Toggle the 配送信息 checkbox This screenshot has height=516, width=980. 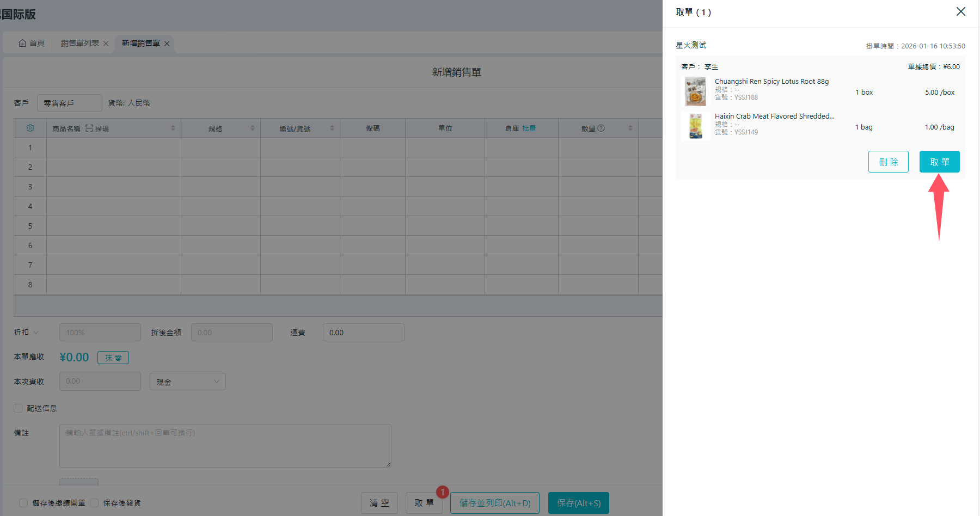18,408
